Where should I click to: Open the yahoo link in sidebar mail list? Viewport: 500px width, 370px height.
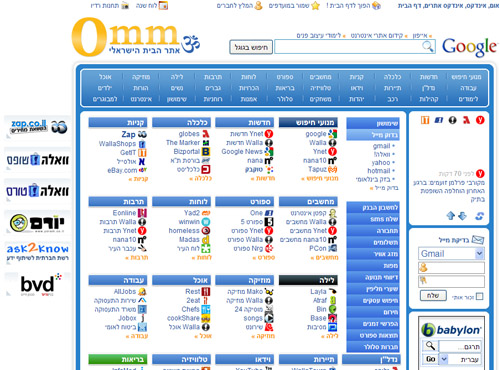point(381,162)
